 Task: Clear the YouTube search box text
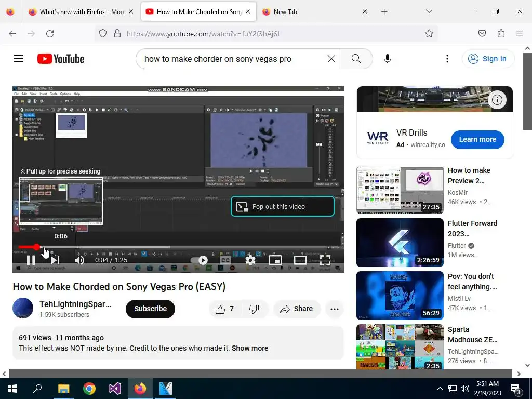point(331,59)
